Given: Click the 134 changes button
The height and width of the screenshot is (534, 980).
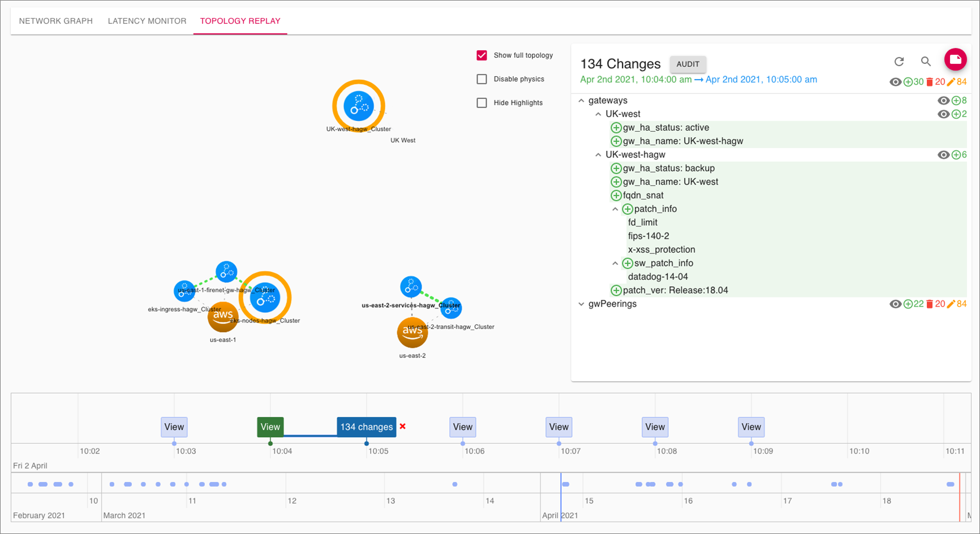Looking at the screenshot, I should 367,427.
